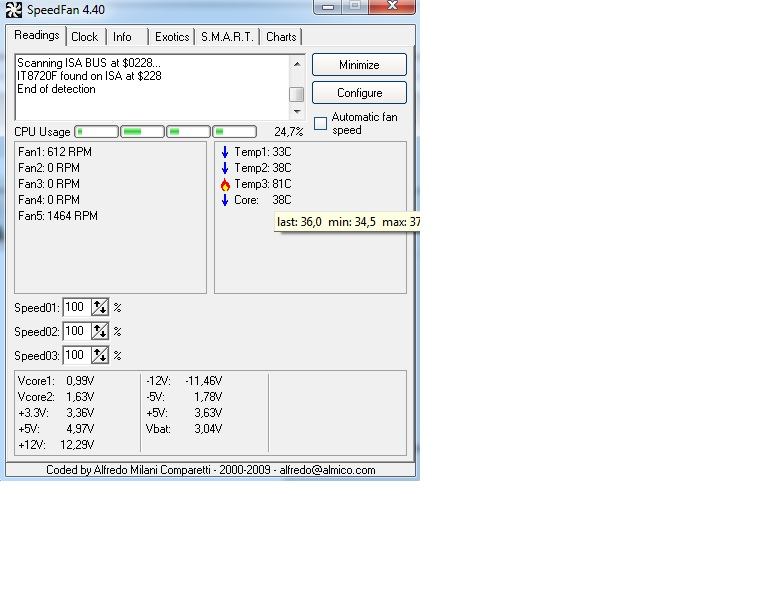Click the 'Vbat: 3,04V' voltage reading
Screen dimensions: 768x614
(184, 429)
